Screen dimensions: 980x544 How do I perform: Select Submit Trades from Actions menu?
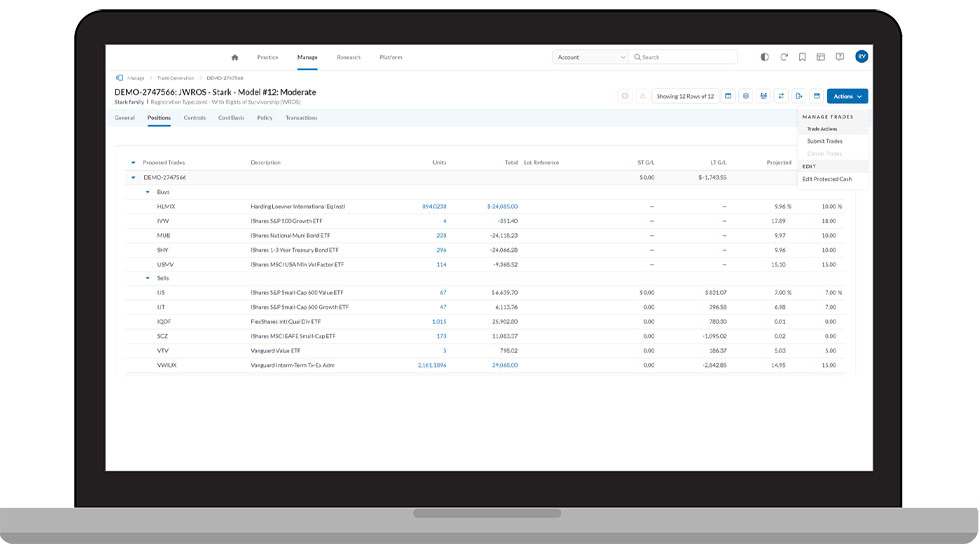point(824,141)
